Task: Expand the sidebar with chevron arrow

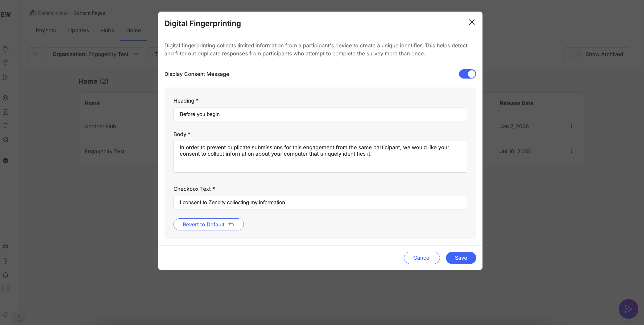Action: 19,316
